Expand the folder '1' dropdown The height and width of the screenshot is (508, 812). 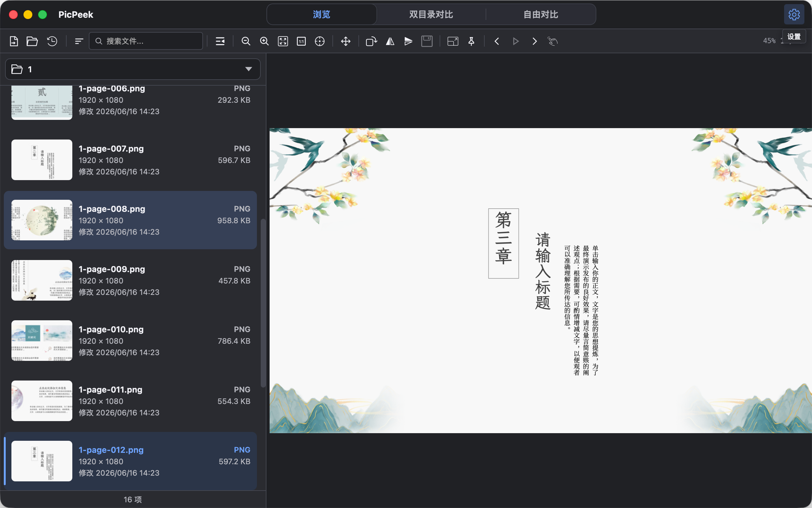click(133, 69)
